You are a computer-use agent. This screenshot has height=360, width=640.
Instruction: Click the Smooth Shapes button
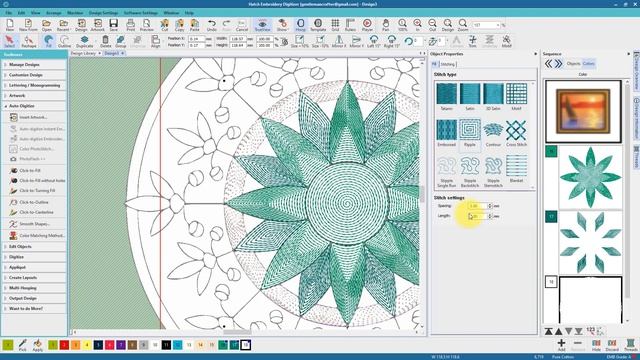[34, 224]
